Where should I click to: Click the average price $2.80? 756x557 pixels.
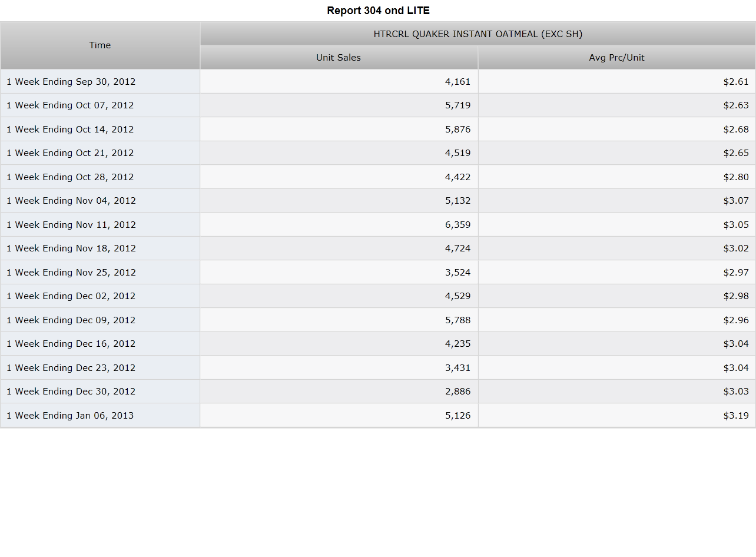pos(736,177)
